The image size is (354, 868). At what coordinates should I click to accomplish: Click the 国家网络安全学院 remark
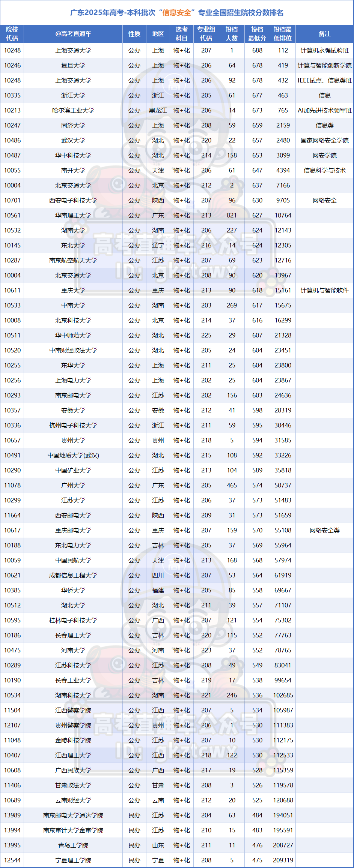coord(325,140)
